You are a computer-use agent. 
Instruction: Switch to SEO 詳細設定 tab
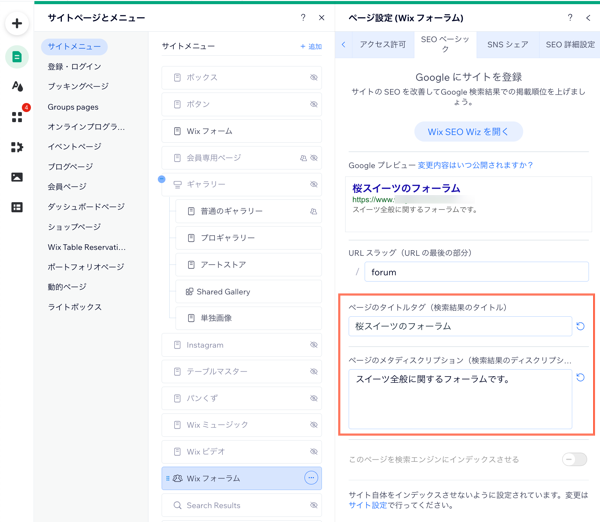coord(570,44)
